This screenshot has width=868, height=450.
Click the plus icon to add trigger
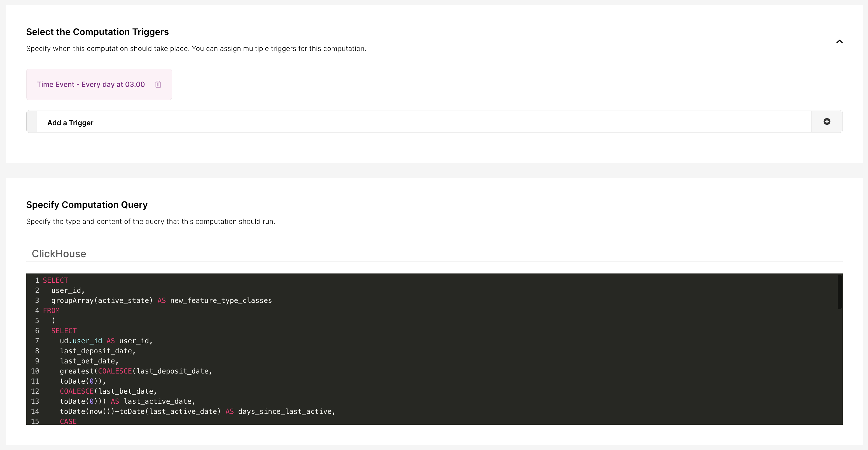tap(827, 122)
